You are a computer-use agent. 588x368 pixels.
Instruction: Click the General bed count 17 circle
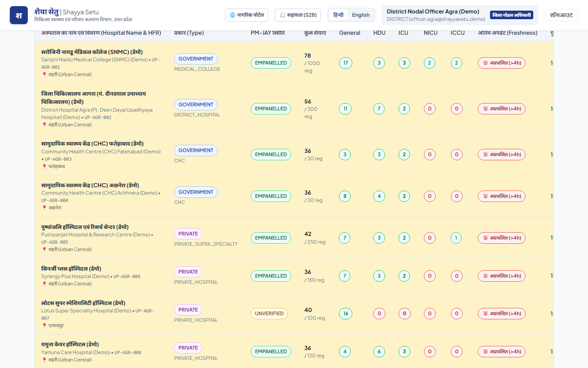click(x=345, y=63)
